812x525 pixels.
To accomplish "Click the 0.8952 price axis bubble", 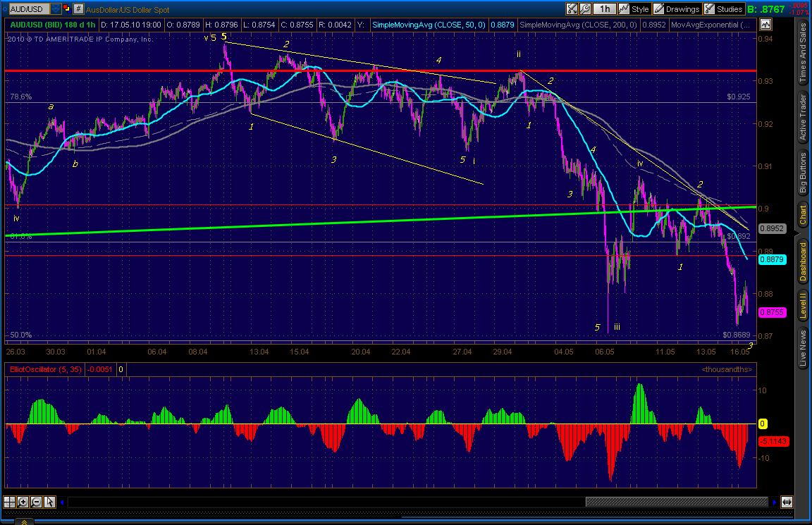I will pos(772,228).
